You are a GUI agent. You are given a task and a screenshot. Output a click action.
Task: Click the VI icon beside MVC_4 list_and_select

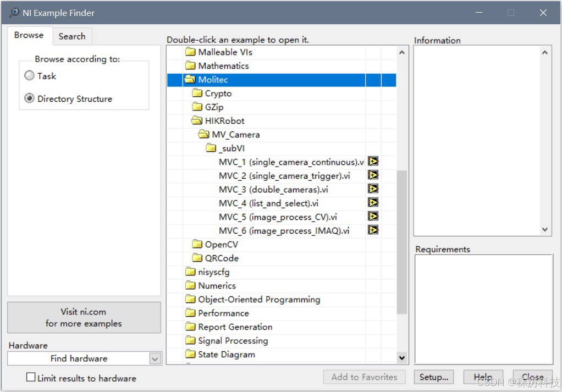tap(373, 202)
